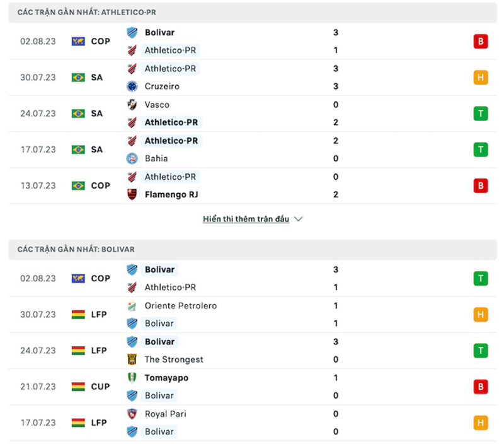504x444 pixels.
Task: Click the green T badge for Bolivar vs The Strongest
Action: pos(481,351)
